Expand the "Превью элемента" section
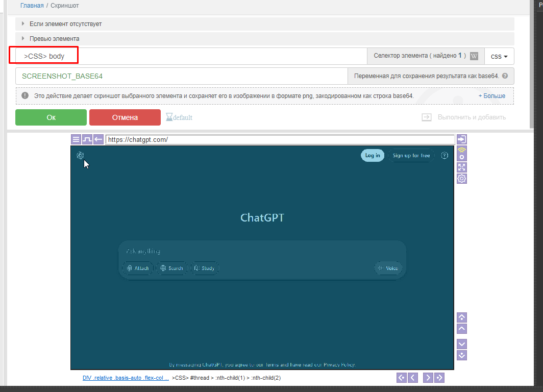Screen dimensions: 543x392 tap(55, 39)
